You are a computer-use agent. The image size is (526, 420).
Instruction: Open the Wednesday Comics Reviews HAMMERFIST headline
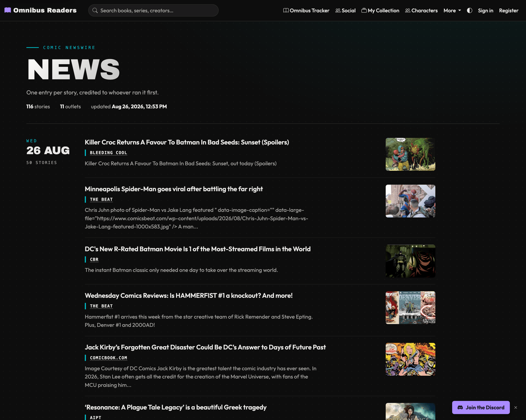(x=188, y=295)
